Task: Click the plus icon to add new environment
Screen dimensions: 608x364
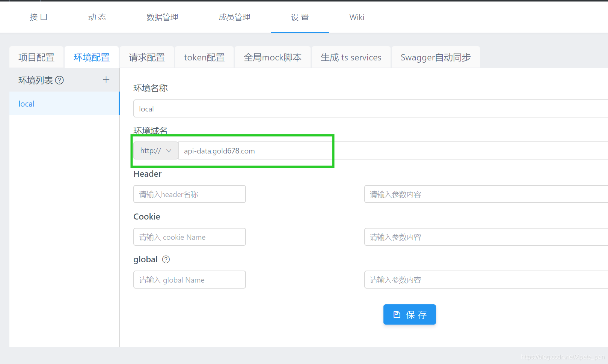Action: click(x=106, y=80)
